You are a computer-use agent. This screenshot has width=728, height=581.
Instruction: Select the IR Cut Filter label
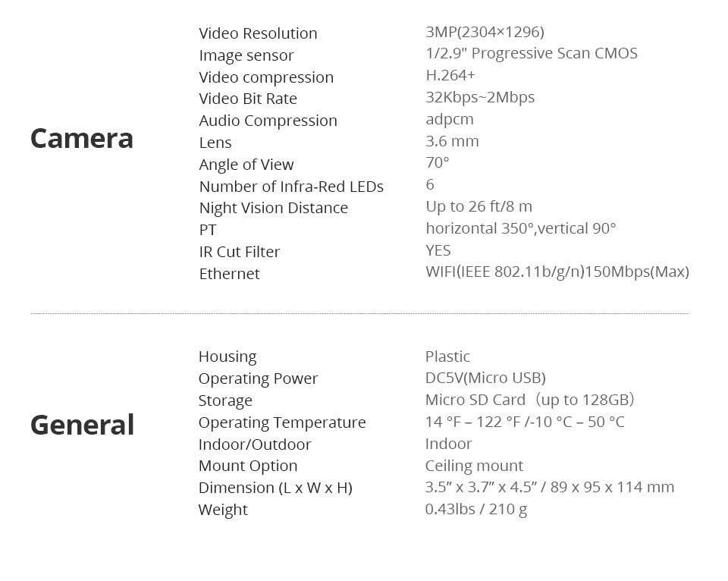(240, 252)
